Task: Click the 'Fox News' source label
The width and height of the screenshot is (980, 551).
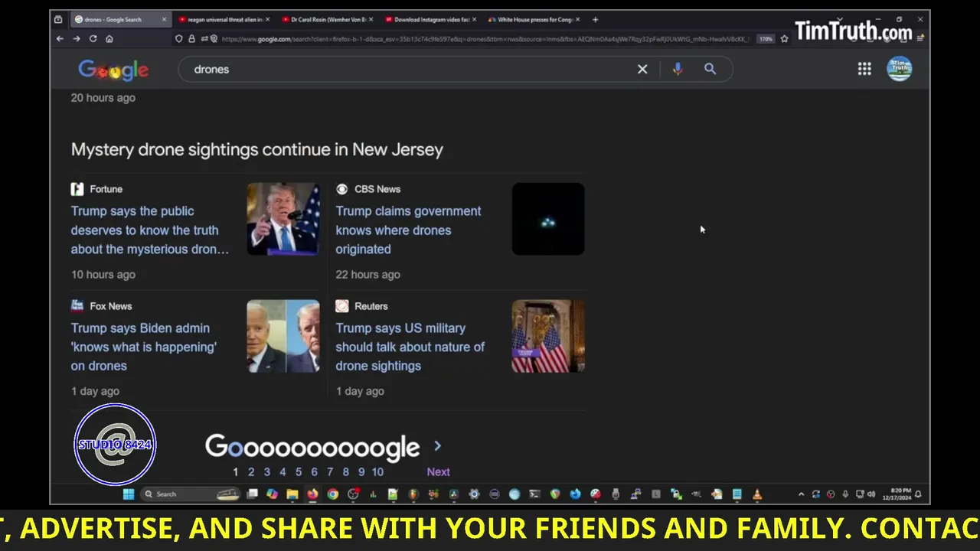Action: point(111,306)
